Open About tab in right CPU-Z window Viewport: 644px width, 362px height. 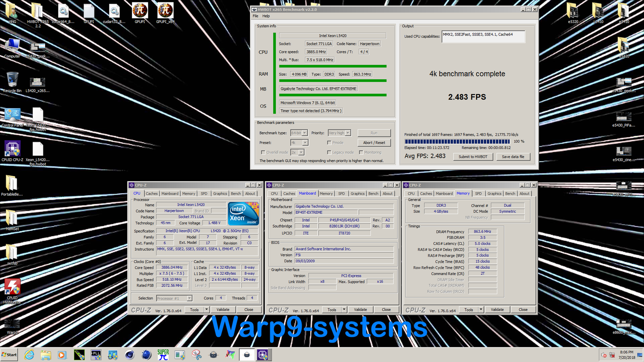point(525,194)
